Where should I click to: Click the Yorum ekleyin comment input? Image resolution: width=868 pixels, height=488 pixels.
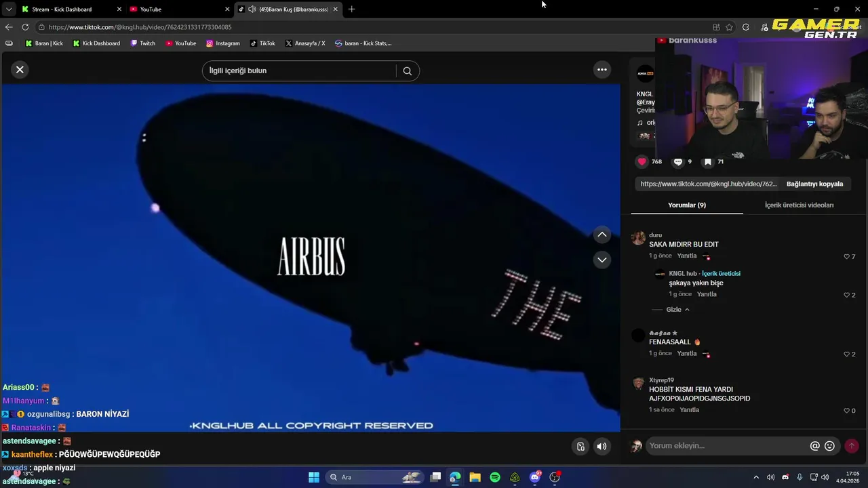pyautogui.click(x=726, y=445)
